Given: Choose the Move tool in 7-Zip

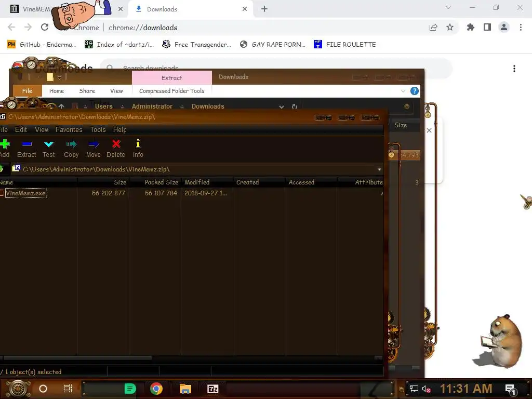Looking at the screenshot, I should 94,148.
